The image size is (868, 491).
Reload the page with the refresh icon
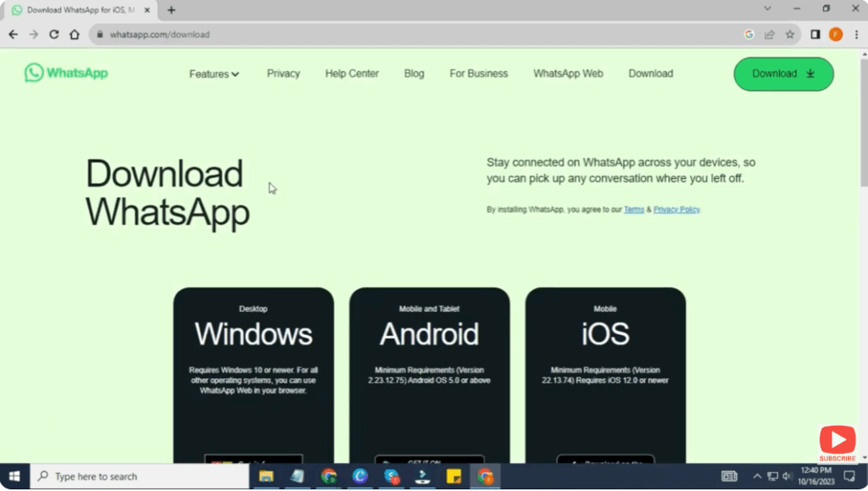tap(54, 35)
